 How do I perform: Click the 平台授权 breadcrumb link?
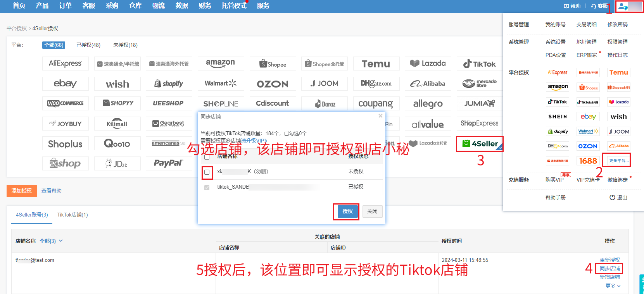pyautogui.click(x=17, y=28)
